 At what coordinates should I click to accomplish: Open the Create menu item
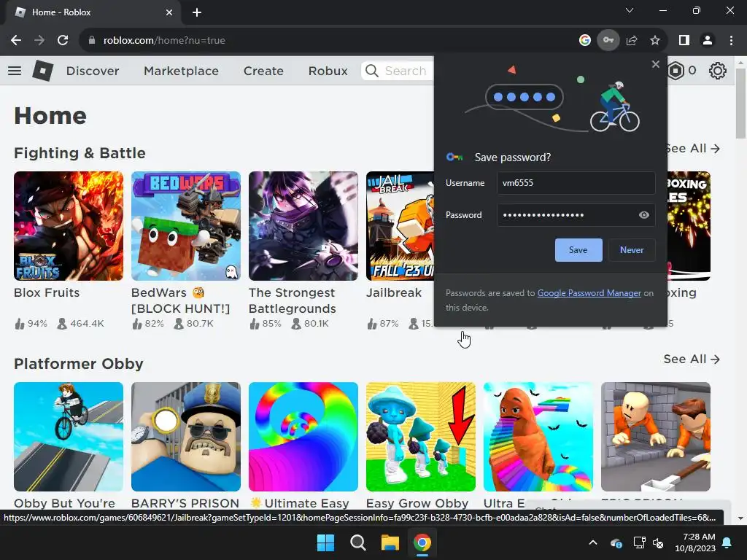[x=263, y=71]
